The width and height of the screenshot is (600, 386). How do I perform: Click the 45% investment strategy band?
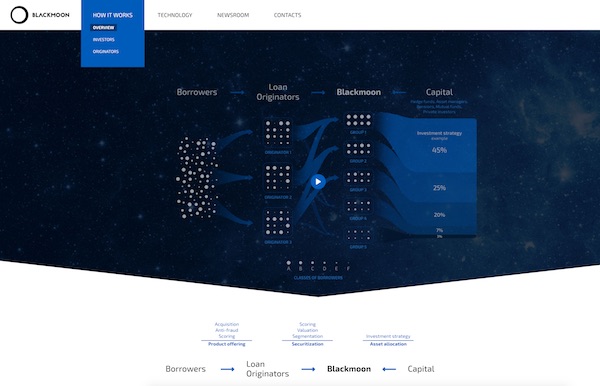pyautogui.click(x=439, y=150)
